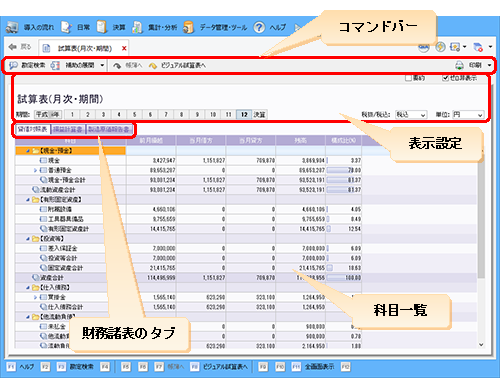Open データ管理・ツール database icon

(x=188, y=27)
